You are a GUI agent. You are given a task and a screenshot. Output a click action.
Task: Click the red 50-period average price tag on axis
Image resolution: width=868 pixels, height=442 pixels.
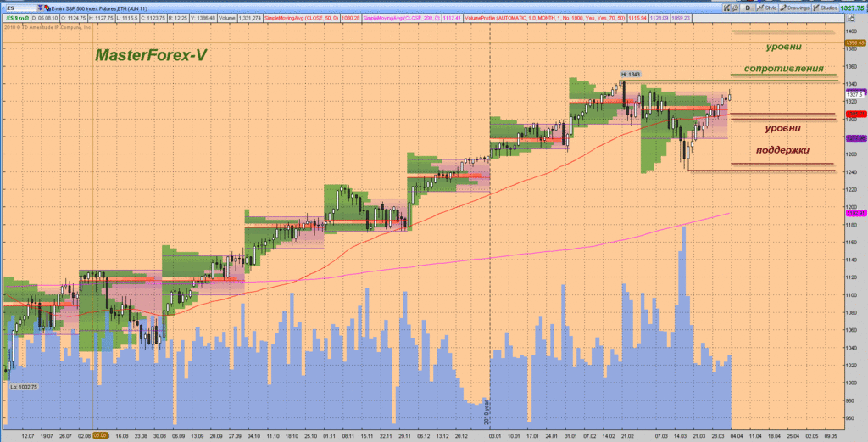pos(854,113)
